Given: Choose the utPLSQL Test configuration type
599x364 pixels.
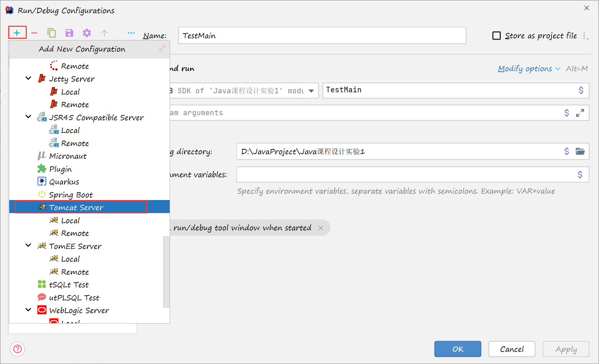Looking at the screenshot, I should tap(89, 298).
